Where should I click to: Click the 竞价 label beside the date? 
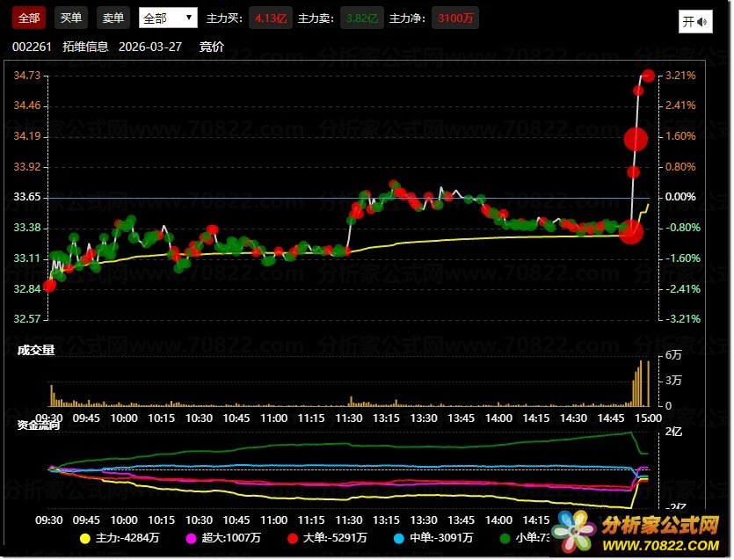[212, 47]
